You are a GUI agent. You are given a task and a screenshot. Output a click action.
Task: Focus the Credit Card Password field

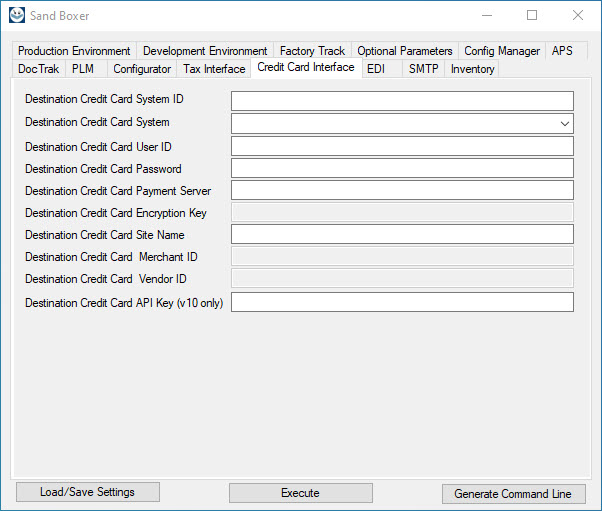pyautogui.click(x=402, y=169)
